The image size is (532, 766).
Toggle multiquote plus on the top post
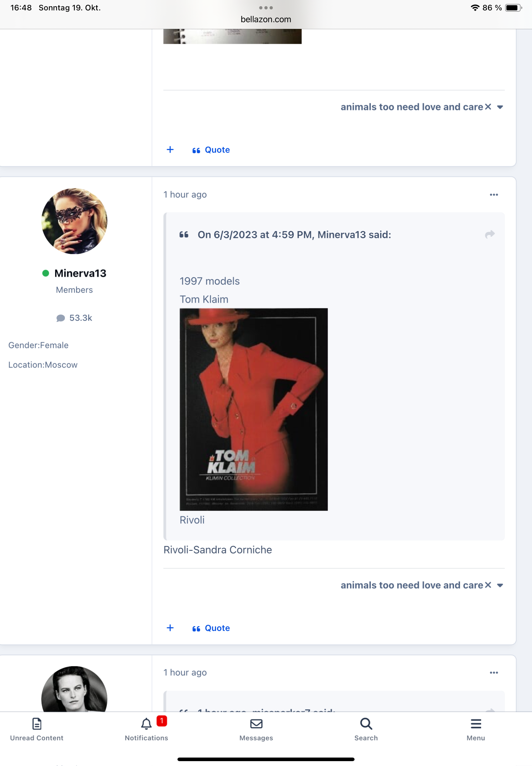coord(170,150)
